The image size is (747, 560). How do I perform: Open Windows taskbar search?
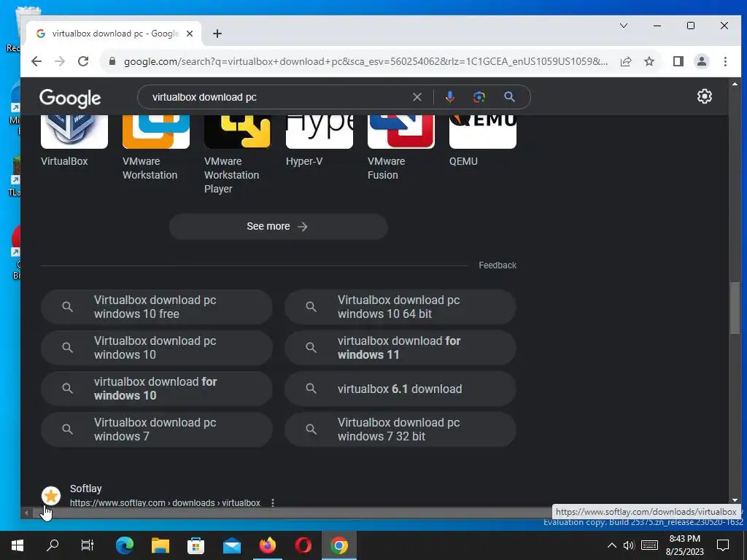[53, 545]
